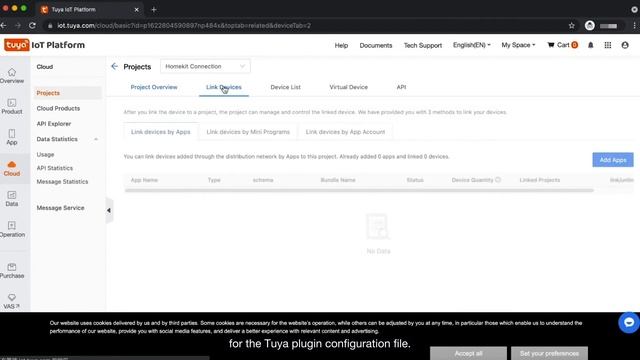Click the Bundle Name column header
The image size is (640, 360).
(x=338, y=180)
